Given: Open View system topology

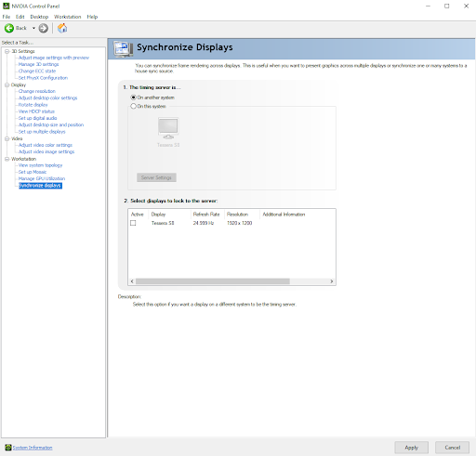Looking at the screenshot, I should point(40,165).
